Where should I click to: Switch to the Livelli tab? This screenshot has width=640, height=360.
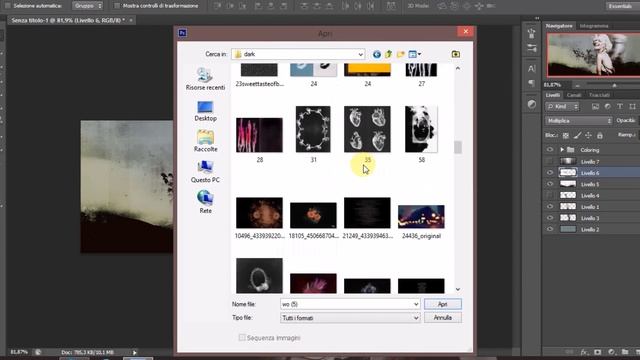[x=553, y=95]
